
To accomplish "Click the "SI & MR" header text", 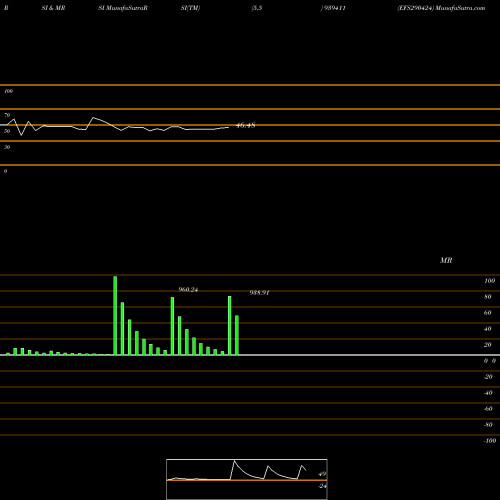I will click(x=53, y=8).
